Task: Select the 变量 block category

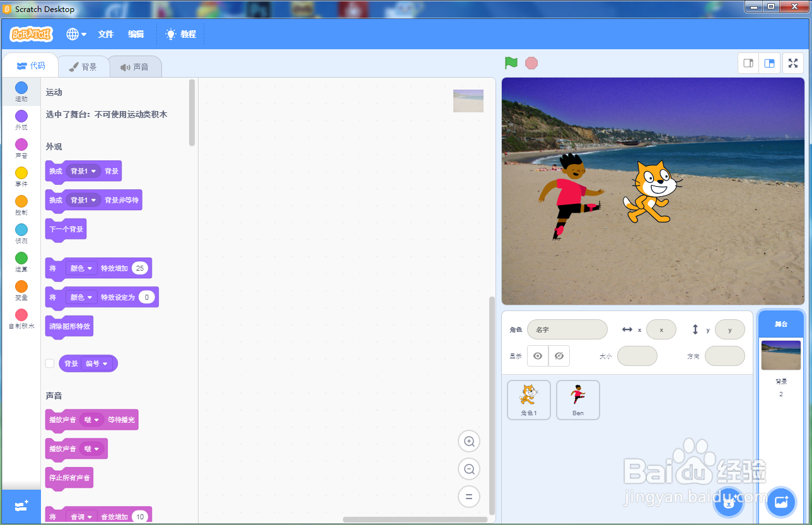Action: 21,290
